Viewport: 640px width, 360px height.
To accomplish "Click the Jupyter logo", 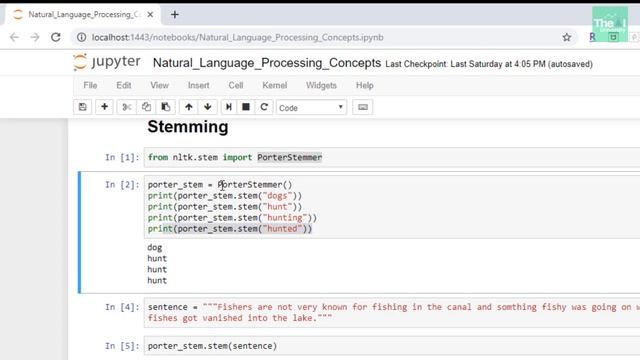I will (x=107, y=62).
